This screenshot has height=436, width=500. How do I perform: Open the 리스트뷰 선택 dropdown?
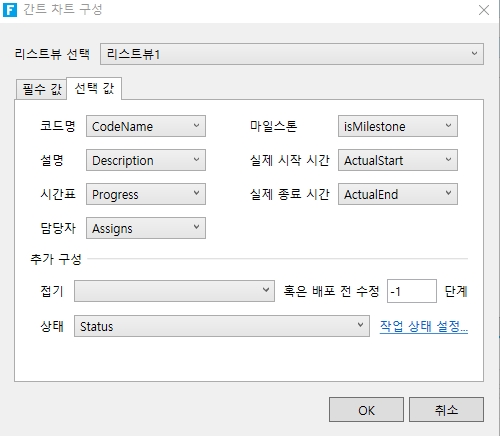coord(292,54)
